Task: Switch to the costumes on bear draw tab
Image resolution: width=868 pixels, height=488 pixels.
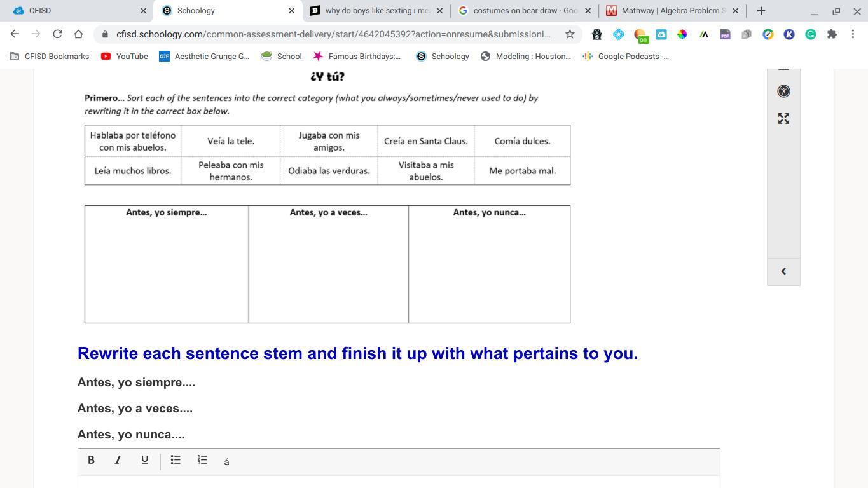Action: tap(524, 11)
